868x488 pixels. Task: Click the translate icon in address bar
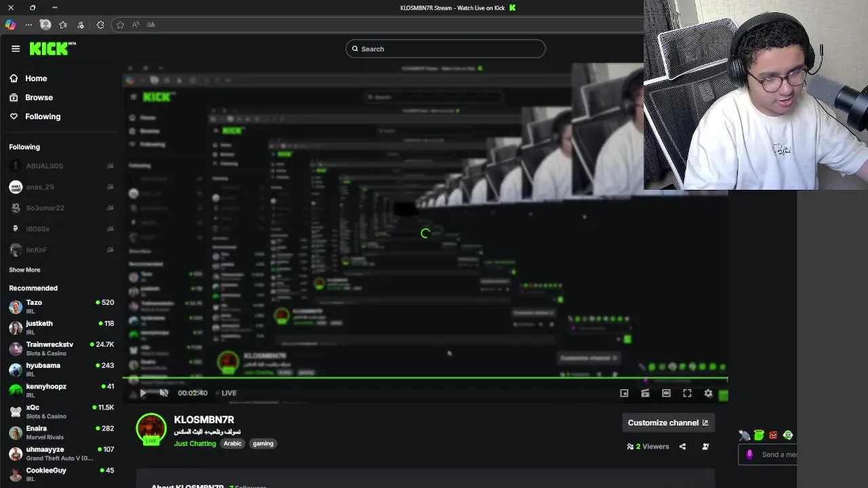tap(151, 24)
